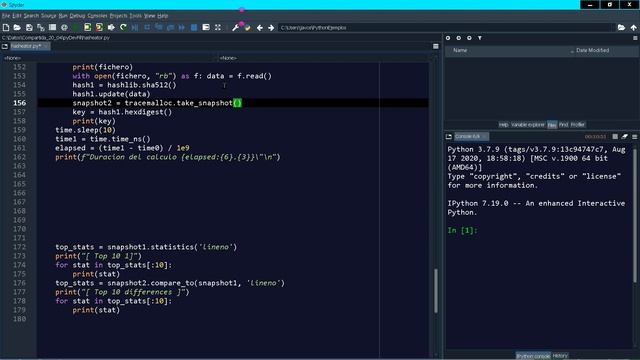Clear console with eraser icon
The width and height of the screenshot is (640, 360).
click(624, 136)
